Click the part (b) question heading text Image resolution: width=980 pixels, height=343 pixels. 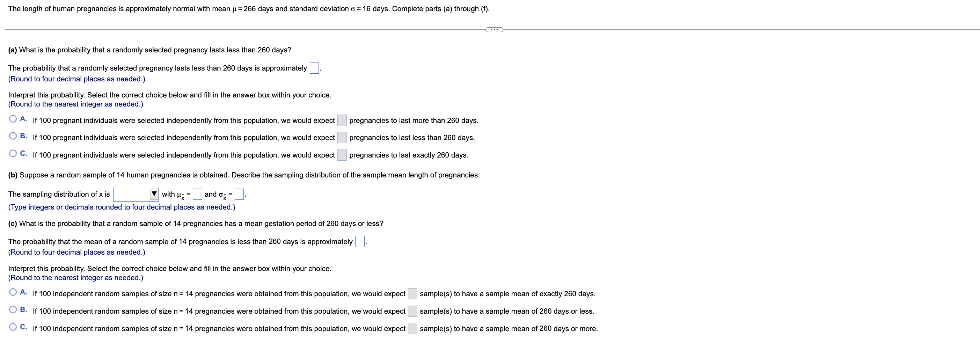(244, 175)
